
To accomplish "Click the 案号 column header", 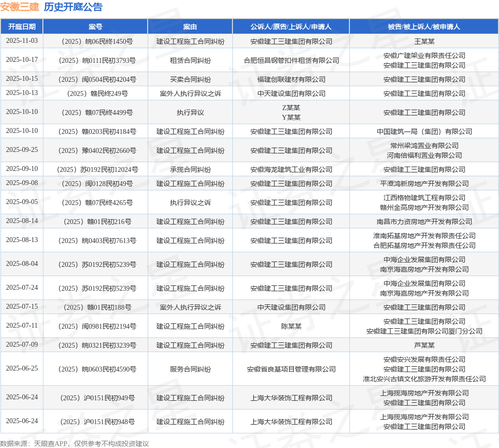I will [x=95, y=27].
